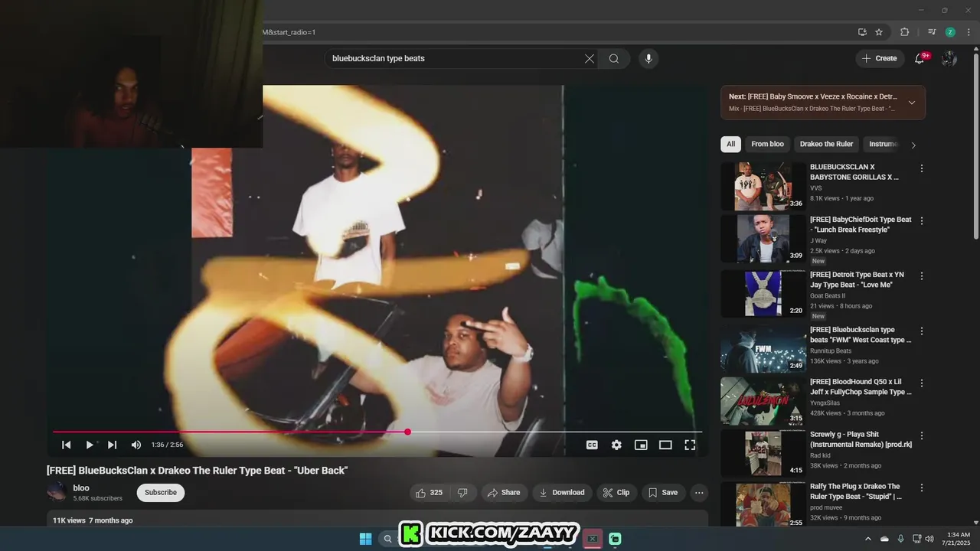Open YouTube notifications bell
This screenshot has width=980, height=551.
coord(920,58)
